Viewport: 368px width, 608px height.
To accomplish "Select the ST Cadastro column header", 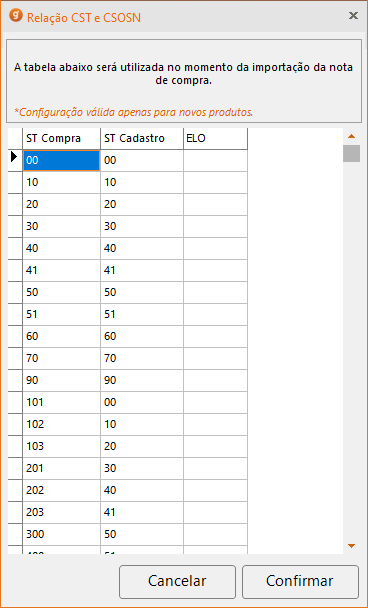I will (x=142, y=138).
